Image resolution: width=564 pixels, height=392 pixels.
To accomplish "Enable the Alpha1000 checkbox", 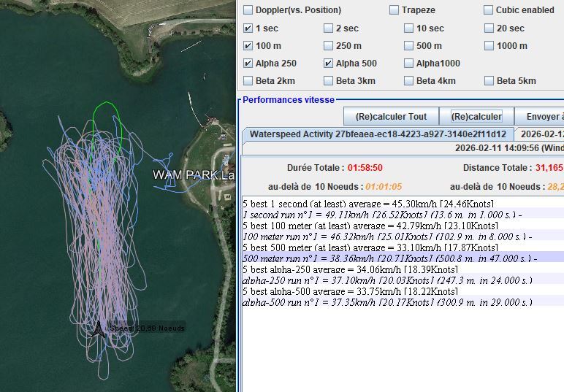I will click(x=408, y=64).
